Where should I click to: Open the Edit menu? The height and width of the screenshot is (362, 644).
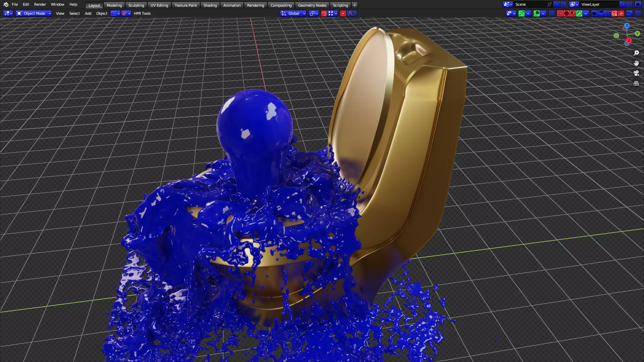point(26,4)
